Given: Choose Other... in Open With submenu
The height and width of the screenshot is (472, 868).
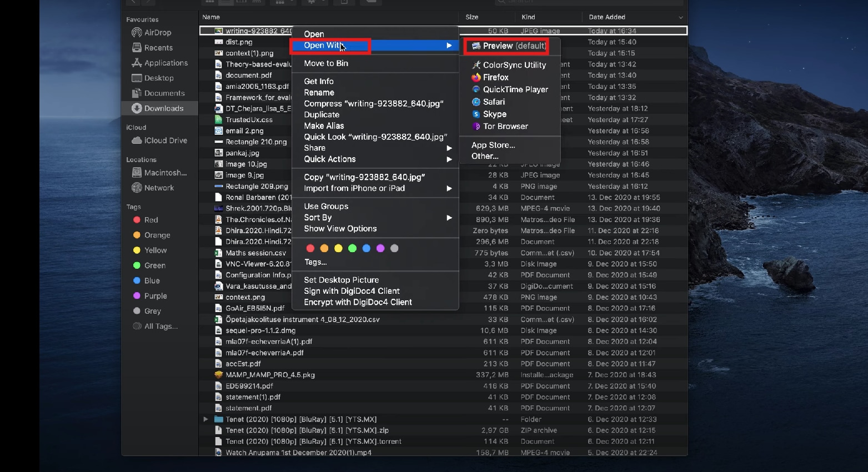Looking at the screenshot, I should click(x=485, y=156).
